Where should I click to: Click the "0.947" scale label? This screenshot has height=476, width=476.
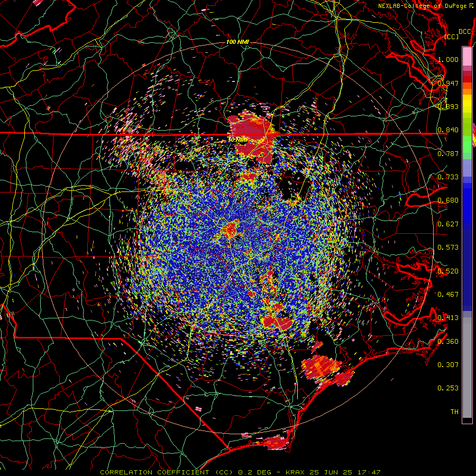point(448,83)
